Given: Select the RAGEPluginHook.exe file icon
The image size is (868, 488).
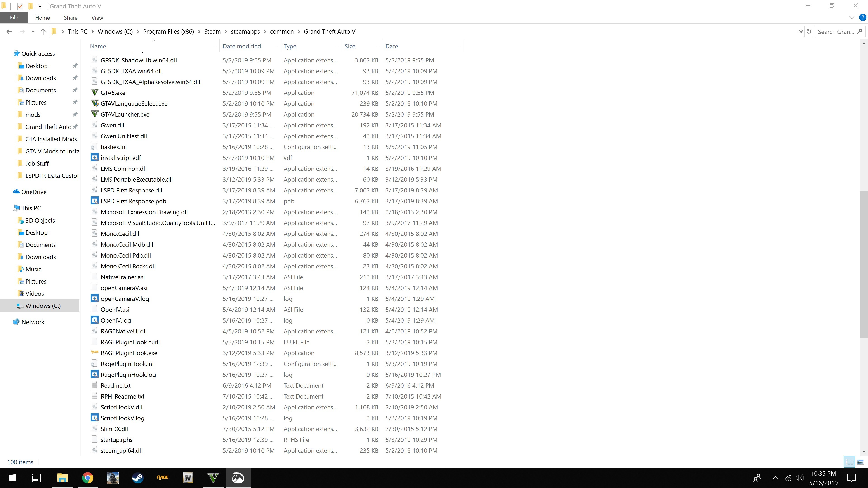Looking at the screenshot, I should pyautogui.click(x=95, y=353).
